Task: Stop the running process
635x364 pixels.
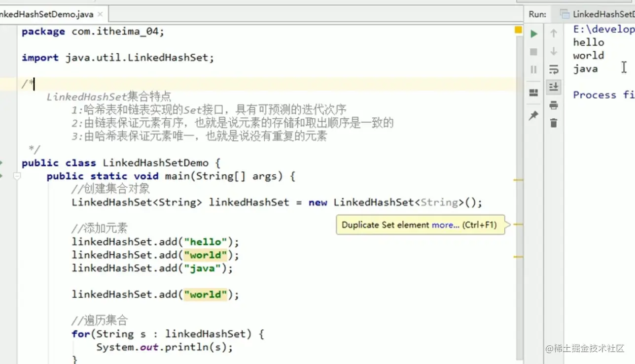Action: point(533,51)
